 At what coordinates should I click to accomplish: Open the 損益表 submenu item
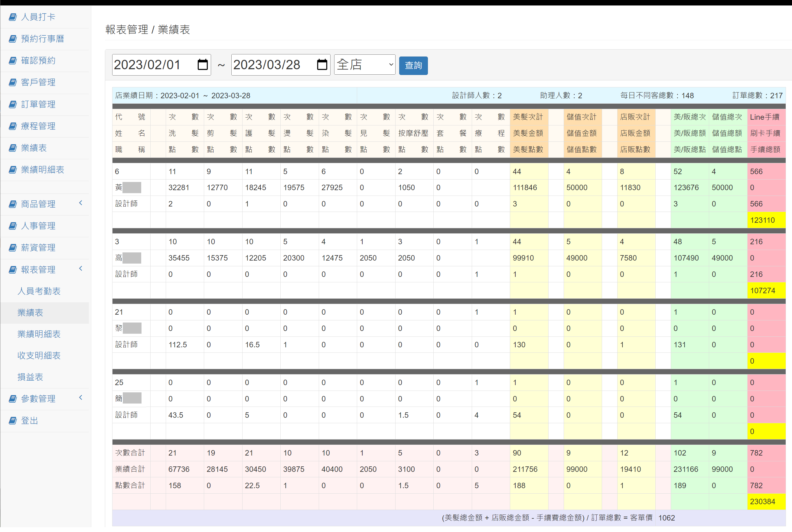coord(30,377)
